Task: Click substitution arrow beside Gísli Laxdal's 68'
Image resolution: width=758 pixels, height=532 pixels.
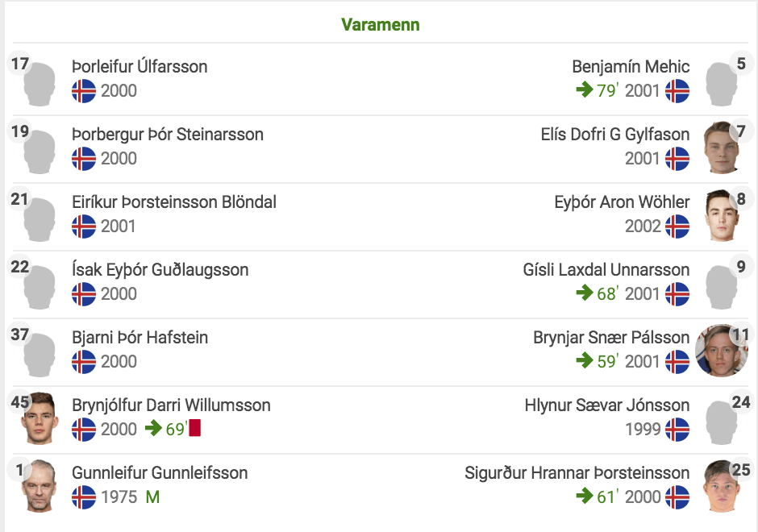Action: [x=585, y=293]
